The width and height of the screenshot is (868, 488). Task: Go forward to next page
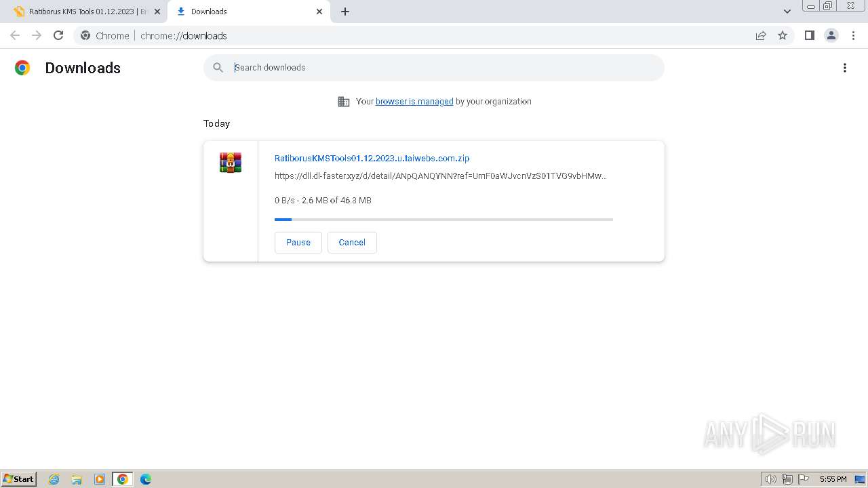coord(37,35)
